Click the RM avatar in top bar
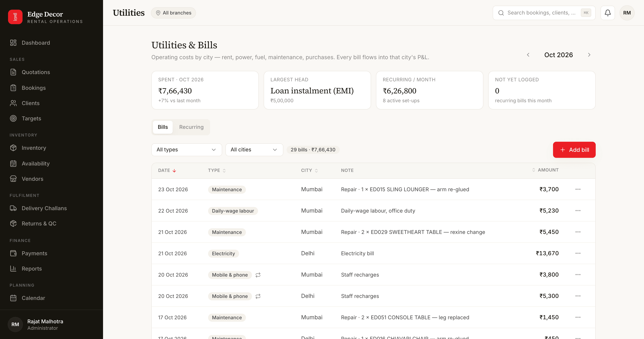 pos(627,13)
